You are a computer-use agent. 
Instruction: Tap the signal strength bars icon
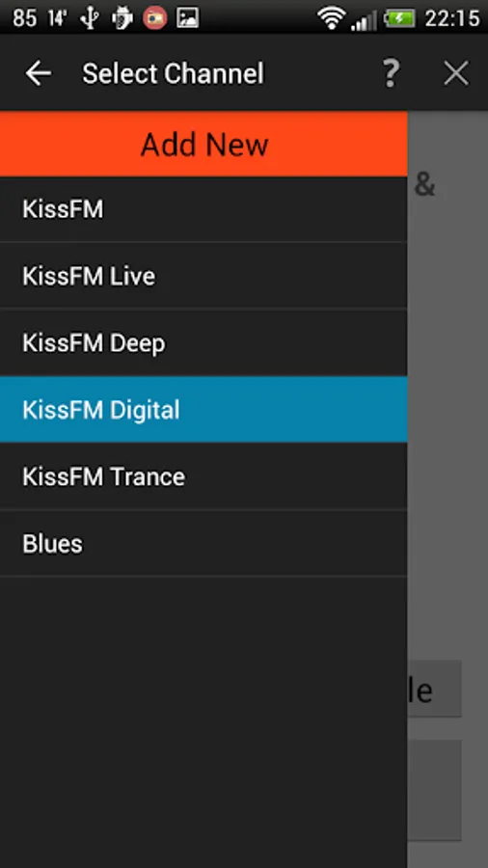364,20
